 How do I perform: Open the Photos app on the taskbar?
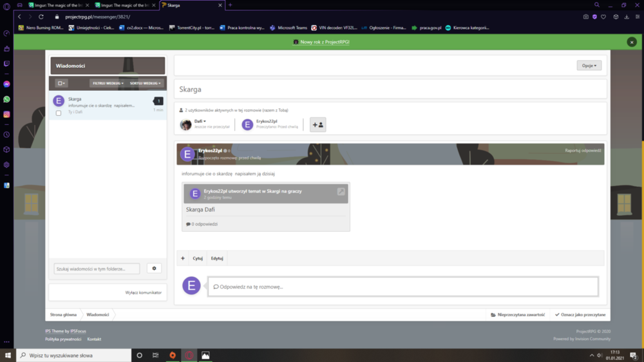[x=205, y=356]
